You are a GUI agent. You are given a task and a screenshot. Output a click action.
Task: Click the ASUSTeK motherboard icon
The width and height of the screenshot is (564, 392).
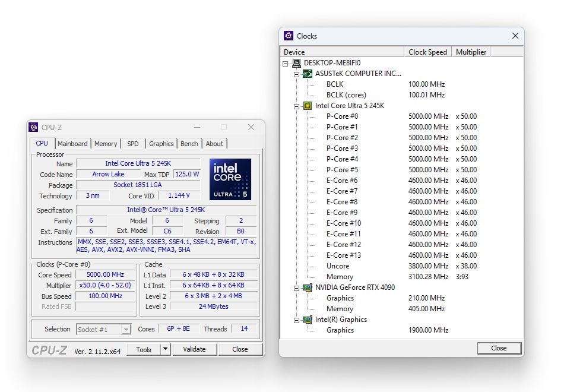pyautogui.click(x=308, y=74)
